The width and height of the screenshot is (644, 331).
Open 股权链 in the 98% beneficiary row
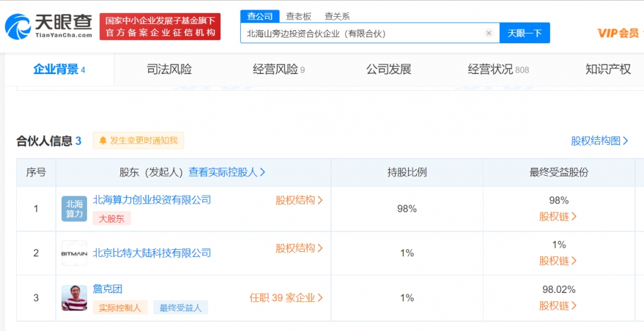click(558, 216)
